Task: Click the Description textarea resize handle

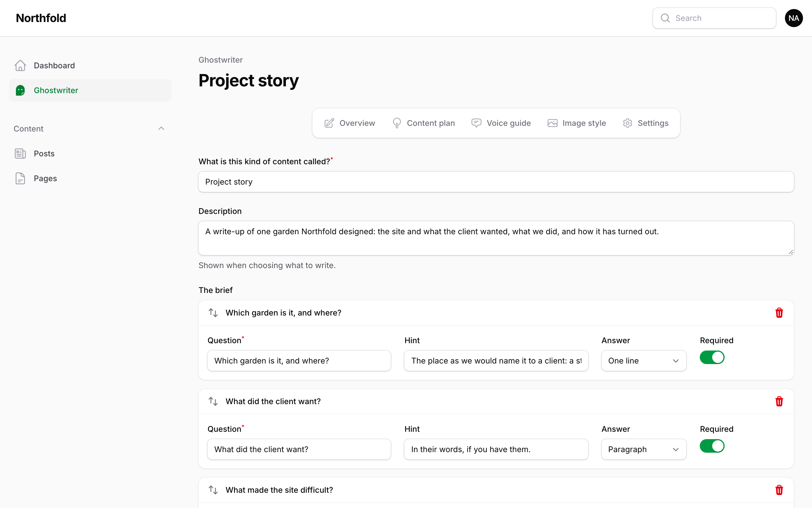Action: (791, 252)
